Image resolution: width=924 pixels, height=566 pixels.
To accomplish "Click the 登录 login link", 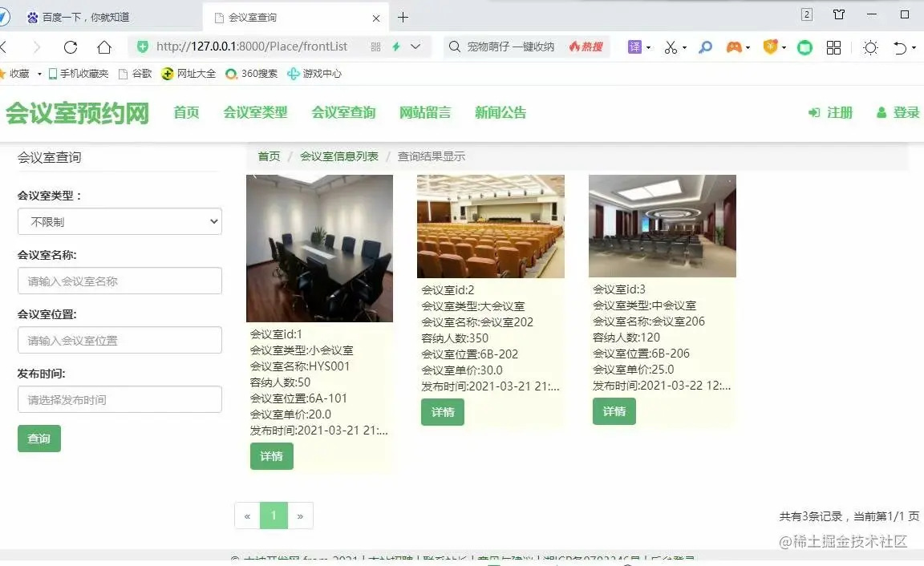I will 898,112.
